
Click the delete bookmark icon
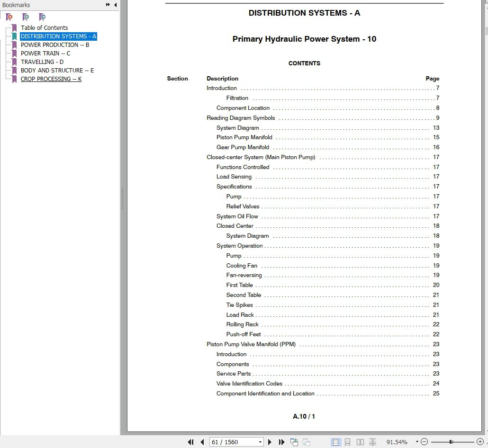point(9,17)
